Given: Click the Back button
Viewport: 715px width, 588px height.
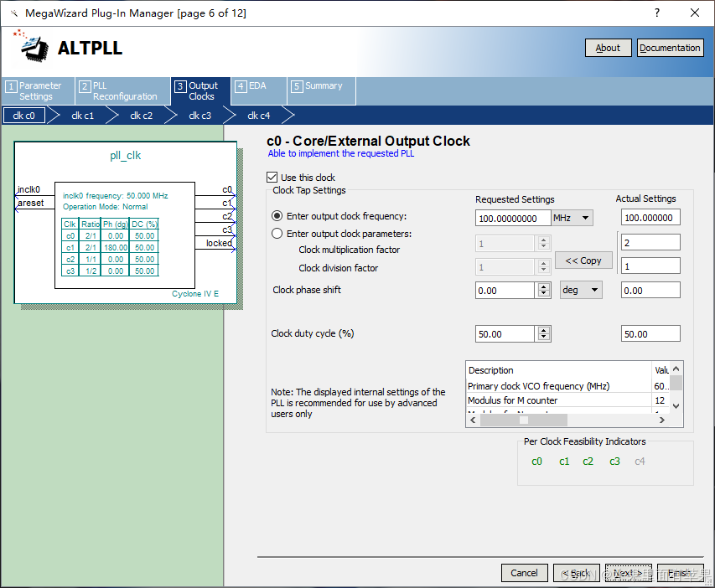Looking at the screenshot, I should (x=577, y=573).
